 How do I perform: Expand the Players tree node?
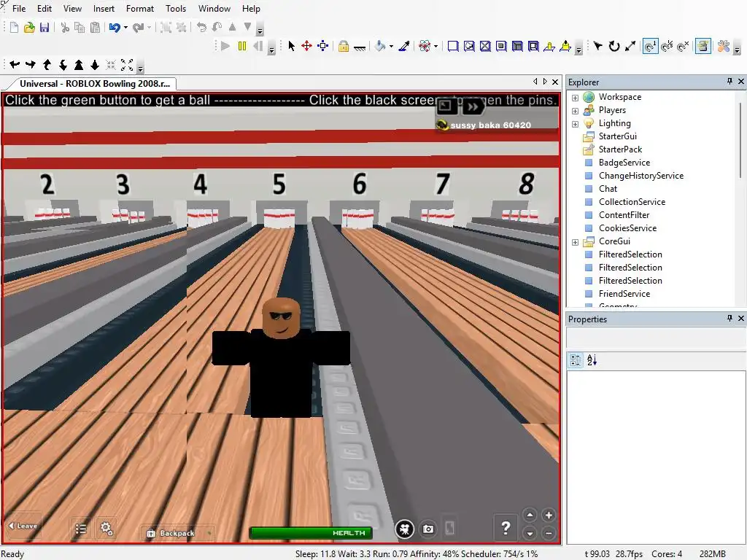pos(575,111)
